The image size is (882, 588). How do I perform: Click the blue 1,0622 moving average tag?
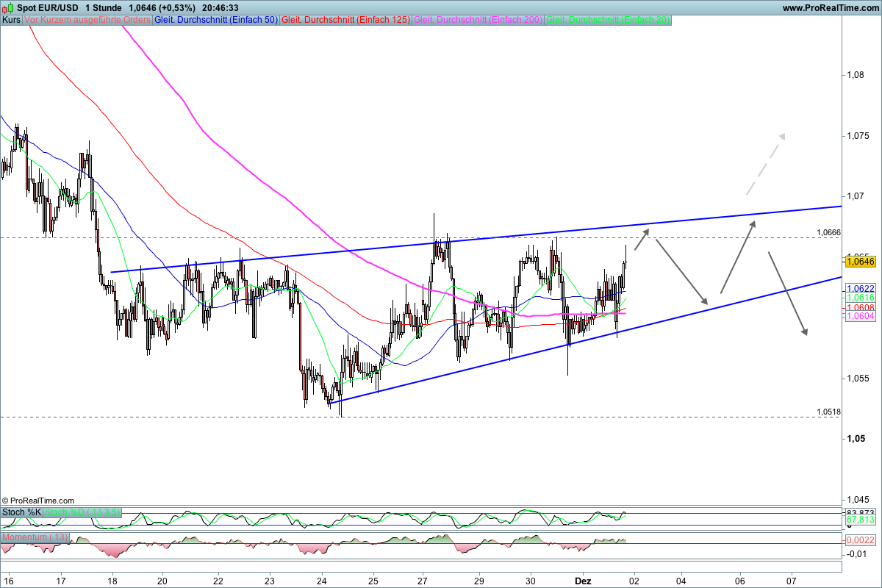pyautogui.click(x=860, y=289)
